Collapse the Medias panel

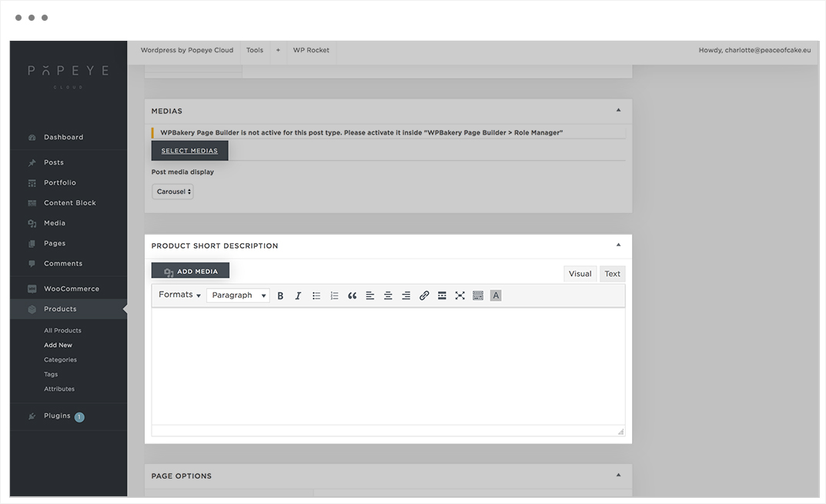point(618,110)
